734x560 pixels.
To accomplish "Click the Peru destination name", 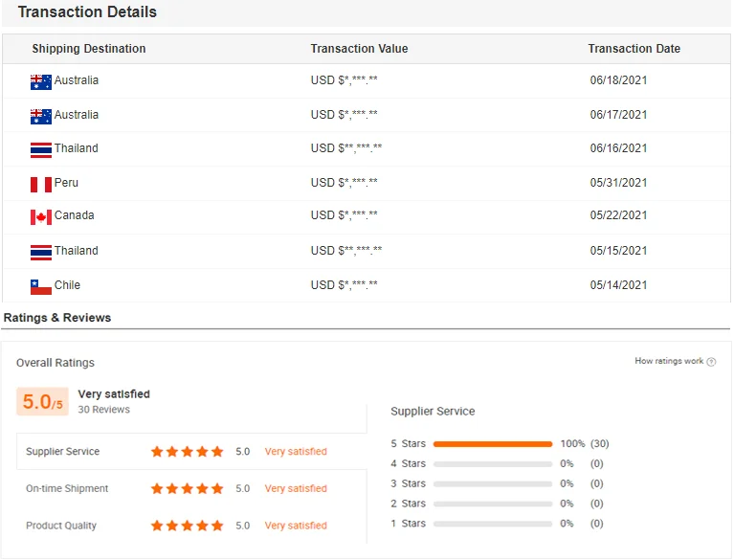I will 66,183.
